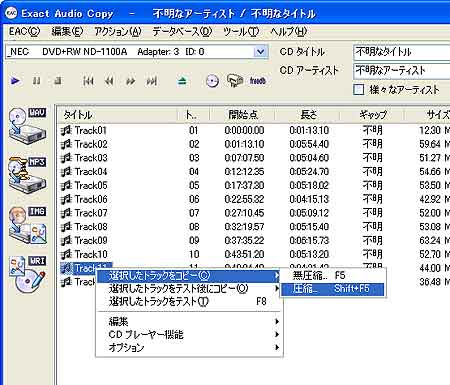Expand the 選択したトラックをテスト後にコピー submenu
This screenshot has height=385, width=450.
pyautogui.click(x=188, y=288)
